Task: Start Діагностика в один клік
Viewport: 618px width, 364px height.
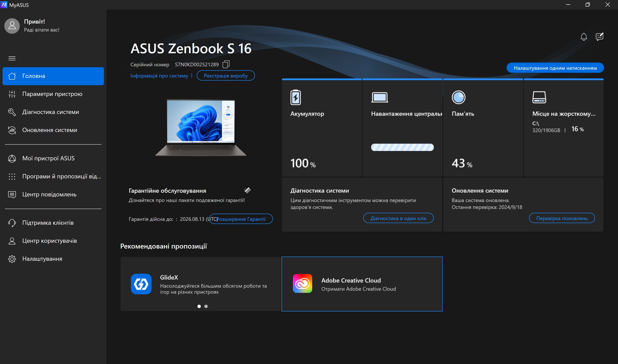Action: click(x=398, y=218)
